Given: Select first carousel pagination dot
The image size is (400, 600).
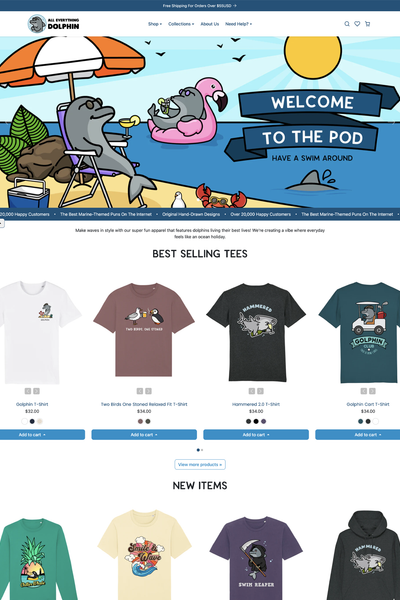Looking at the screenshot, I should 198,450.
